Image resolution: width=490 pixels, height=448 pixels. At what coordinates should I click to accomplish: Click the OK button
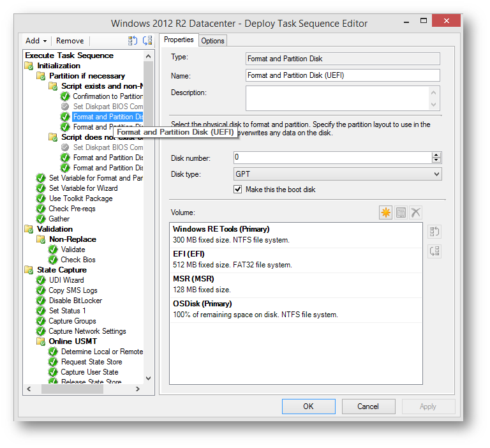308,407
